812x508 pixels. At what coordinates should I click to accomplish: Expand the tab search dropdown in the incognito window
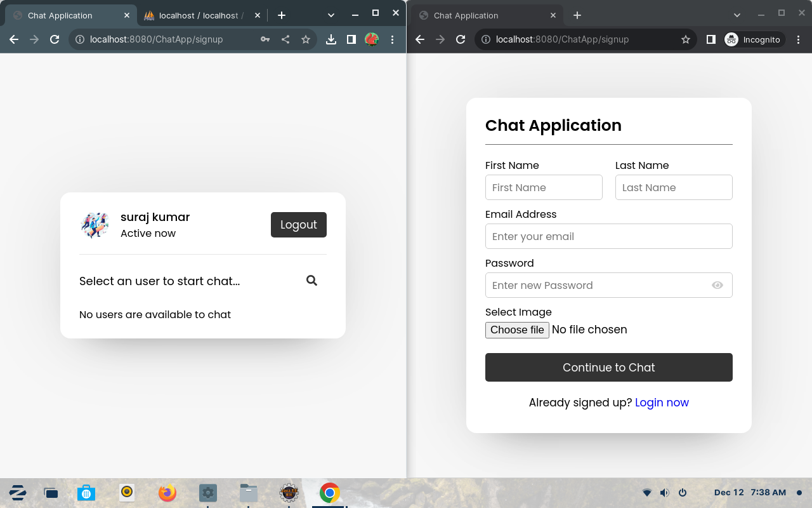pyautogui.click(x=737, y=15)
